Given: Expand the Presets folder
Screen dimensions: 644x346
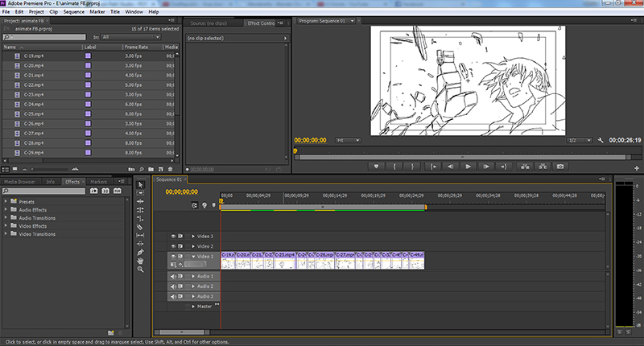Looking at the screenshot, I should pos(6,201).
